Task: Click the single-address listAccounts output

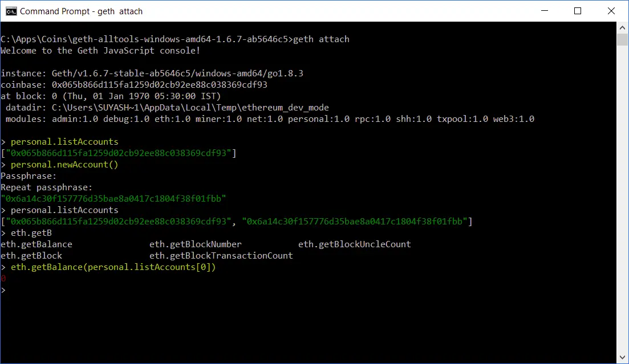Action: [119, 153]
